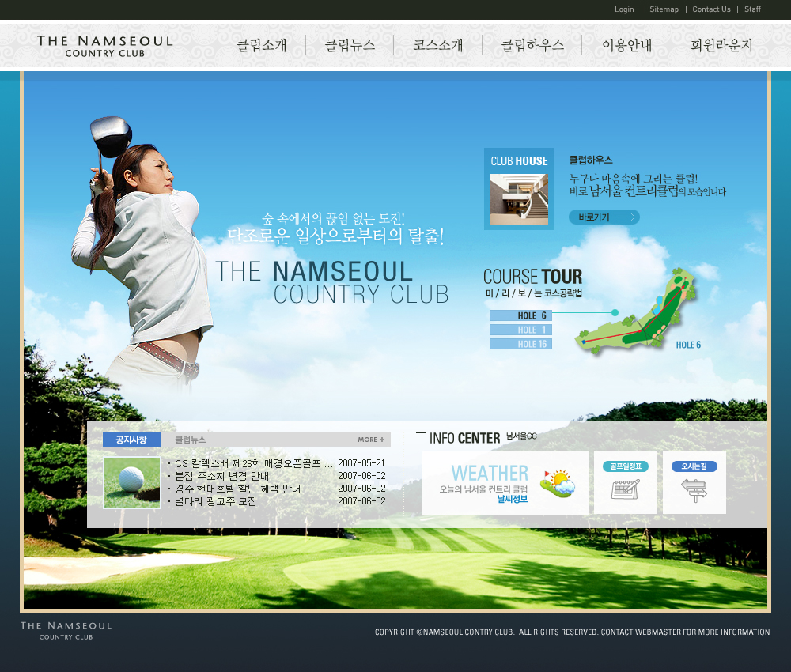Open the 클럽뉴스 menu in navigation bar
This screenshot has width=791, height=672.
click(x=350, y=45)
